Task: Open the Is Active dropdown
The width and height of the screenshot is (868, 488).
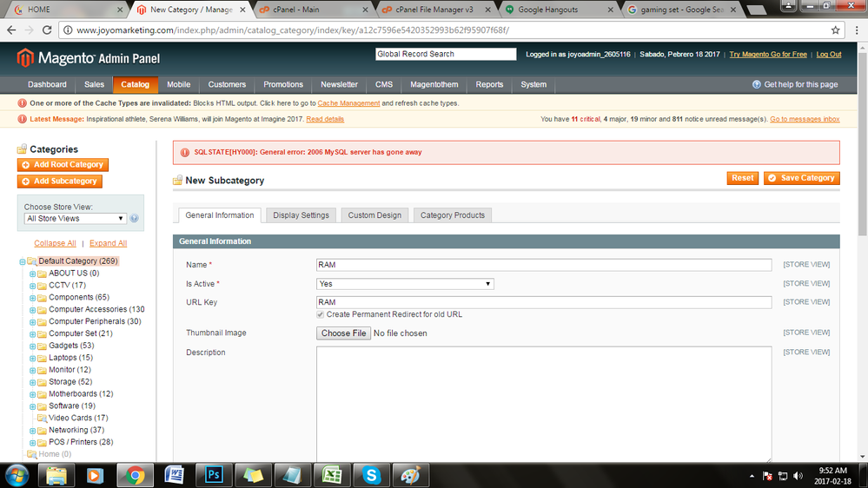Action: (x=405, y=284)
